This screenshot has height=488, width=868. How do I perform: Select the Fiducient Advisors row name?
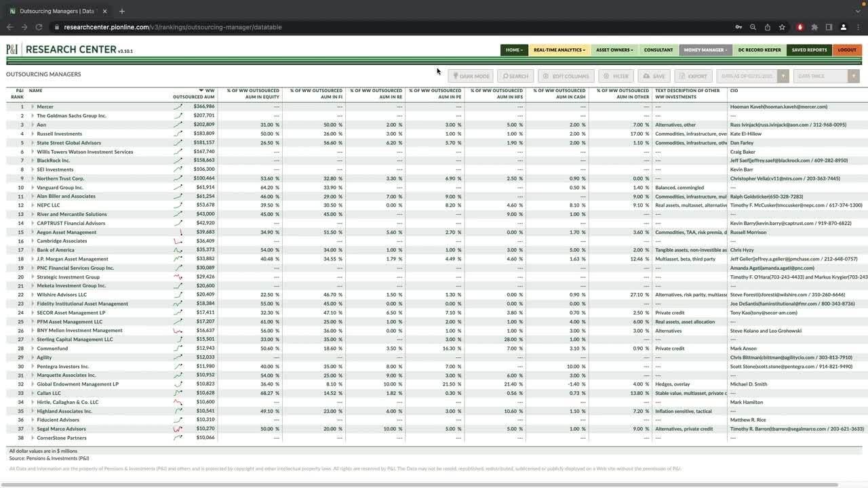[x=58, y=420]
